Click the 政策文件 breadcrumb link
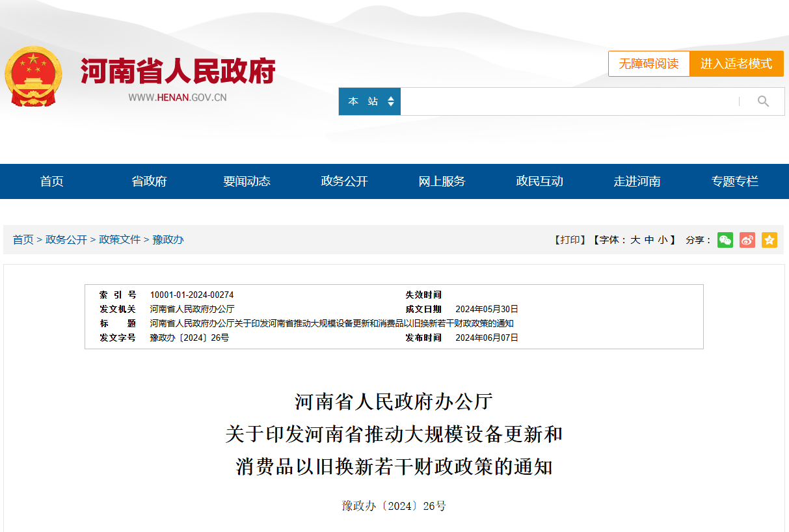Viewport: 789px width, 532px height. [120, 240]
